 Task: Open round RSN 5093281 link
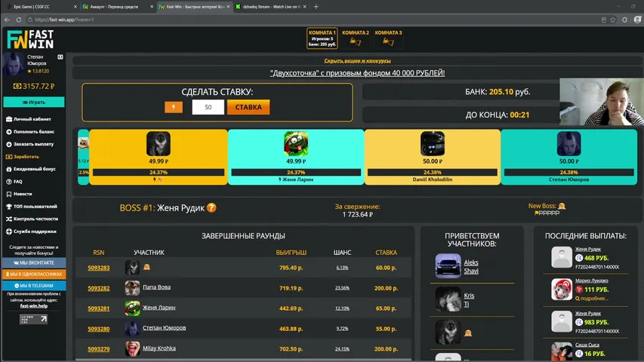99,308
